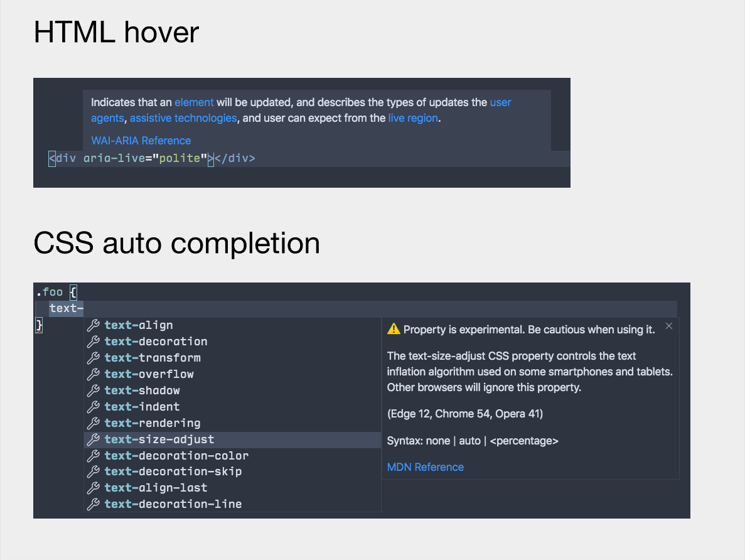745x560 pixels.
Task: Click the wrench icon beside text-decoration
Action: click(x=94, y=342)
